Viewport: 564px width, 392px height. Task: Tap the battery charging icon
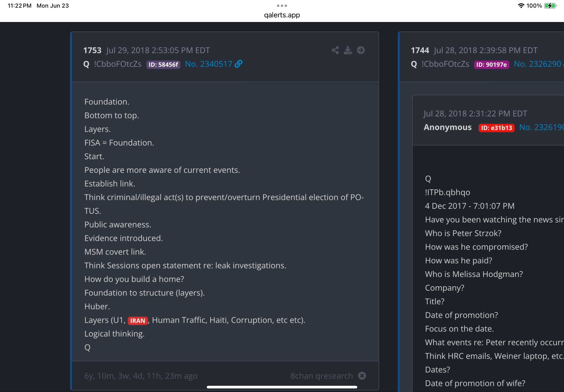pos(550,6)
